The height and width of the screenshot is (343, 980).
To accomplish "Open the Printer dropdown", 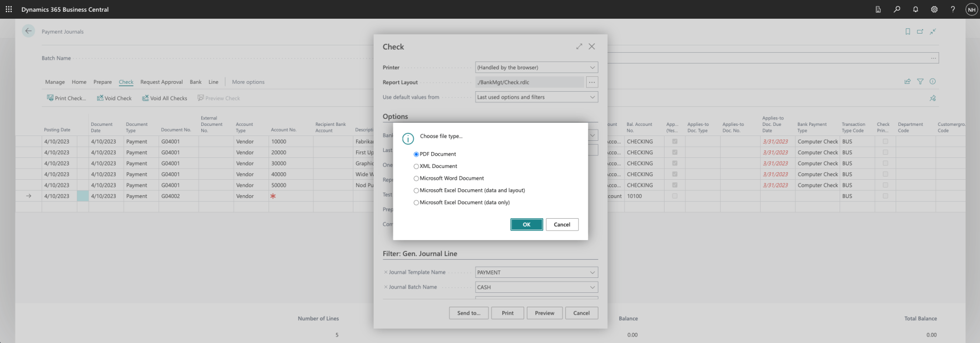I will coord(536,67).
